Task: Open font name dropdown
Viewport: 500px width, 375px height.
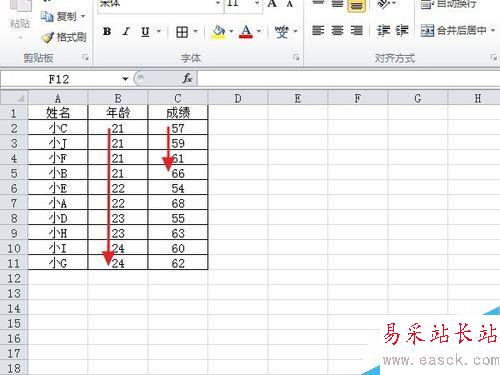Action: tap(218, 4)
